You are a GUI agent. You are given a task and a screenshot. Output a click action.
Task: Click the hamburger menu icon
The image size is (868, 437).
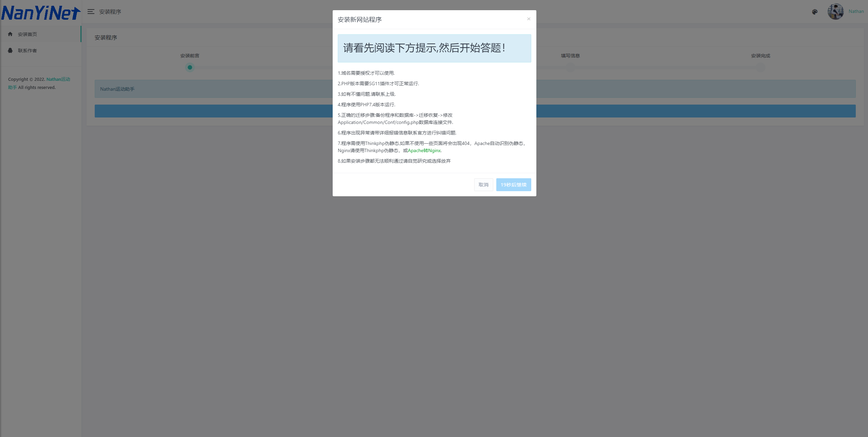[91, 11]
